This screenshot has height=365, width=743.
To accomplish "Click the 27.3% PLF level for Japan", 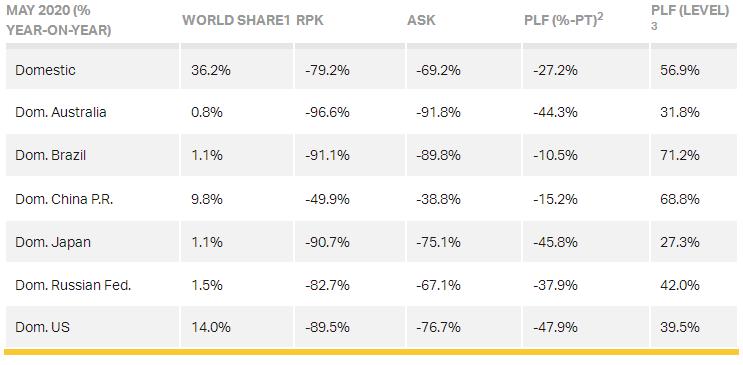I will coord(680,242).
